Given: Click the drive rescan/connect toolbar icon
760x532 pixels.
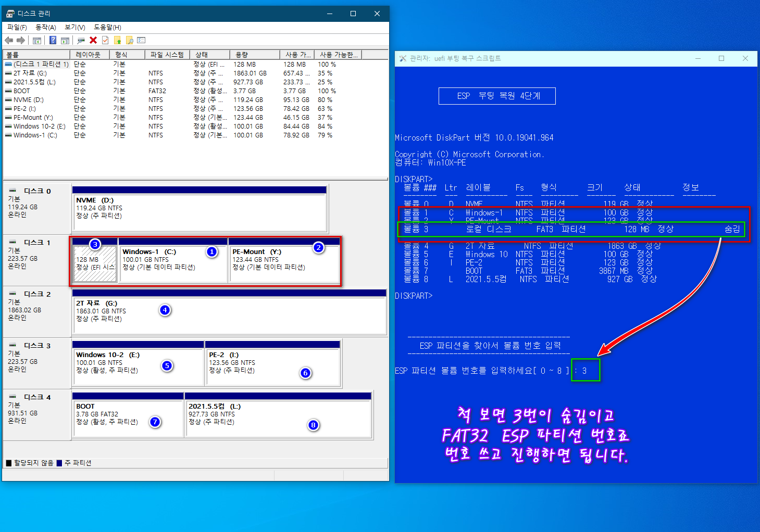Looking at the screenshot, I should [81, 40].
